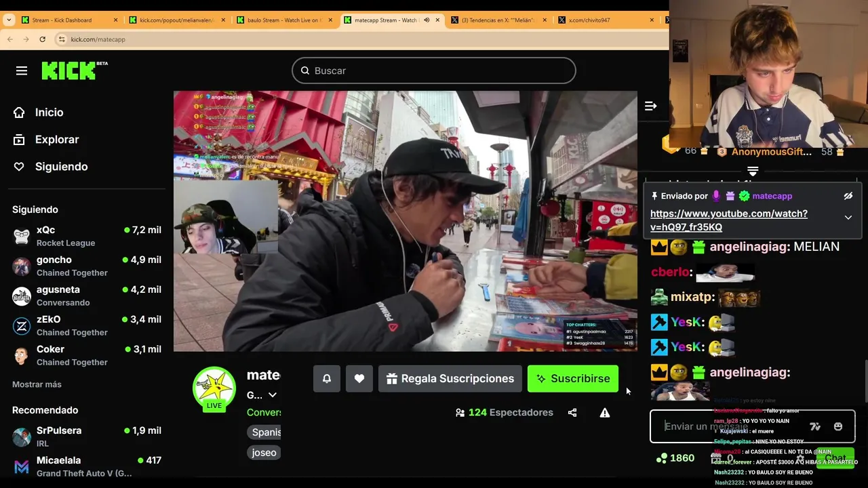
Task: Click the browser forward arrow
Action: tap(26, 39)
